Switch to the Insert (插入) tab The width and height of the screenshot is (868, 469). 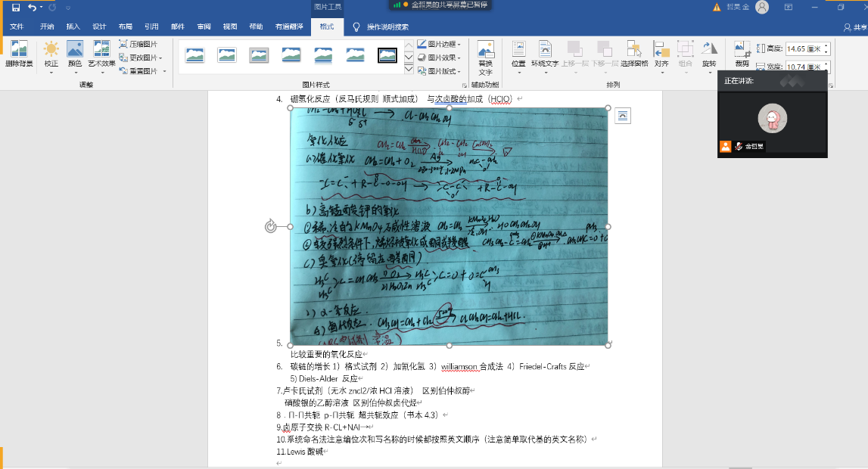coord(73,26)
